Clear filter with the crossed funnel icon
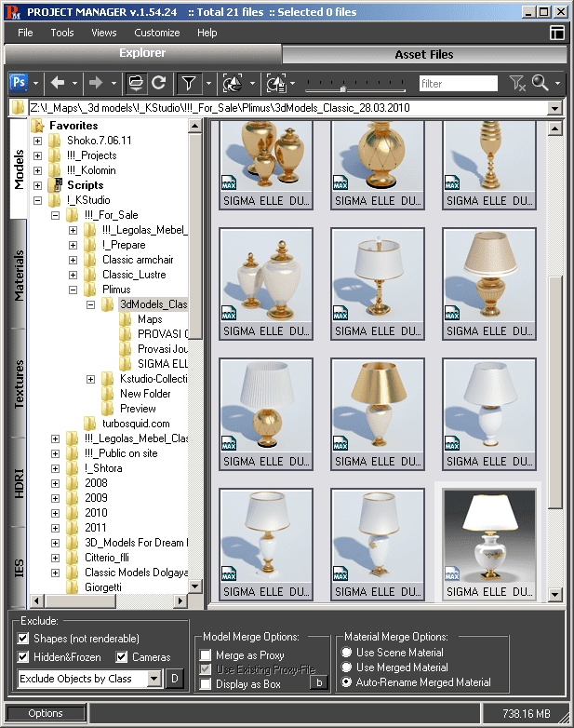The height and width of the screenshot is (728, 574). [x=517, y=84]
